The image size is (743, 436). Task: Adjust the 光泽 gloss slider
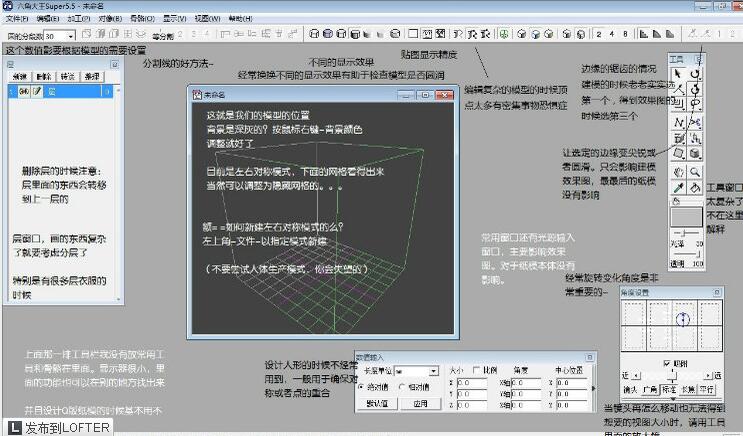point(685,233)
